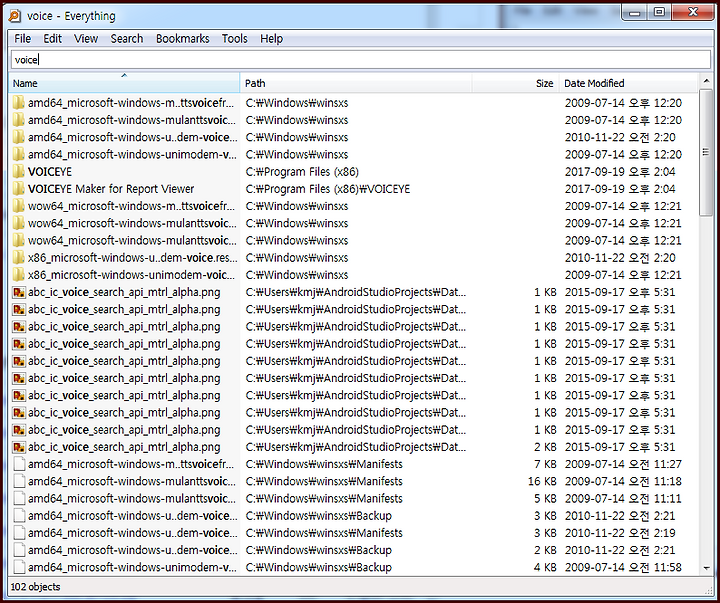Viewport: 720px width, 603px height.
Task: Click the Everything app icon in the title bar
Action: pos(14,16)
